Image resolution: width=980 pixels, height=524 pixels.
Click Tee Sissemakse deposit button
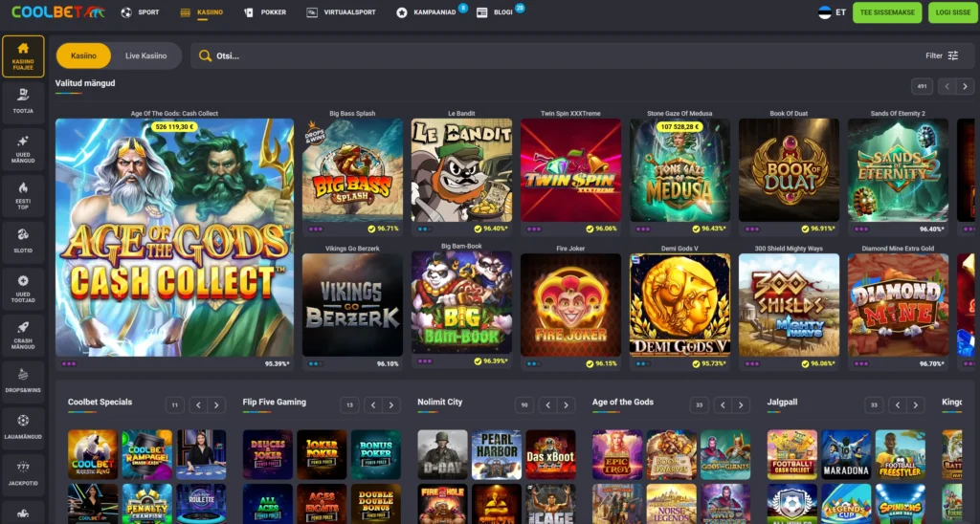click(887, 12)
